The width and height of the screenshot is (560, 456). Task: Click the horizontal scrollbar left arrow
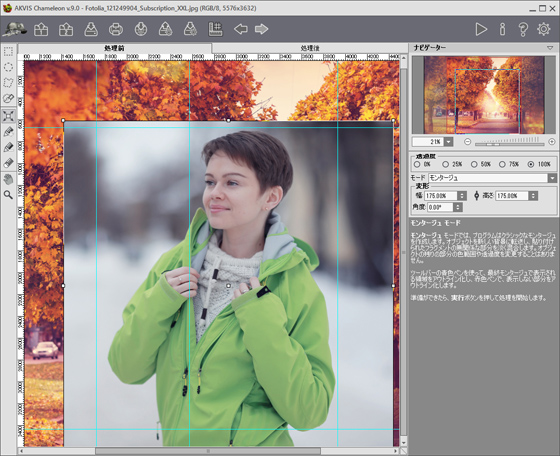coord(21,451)
